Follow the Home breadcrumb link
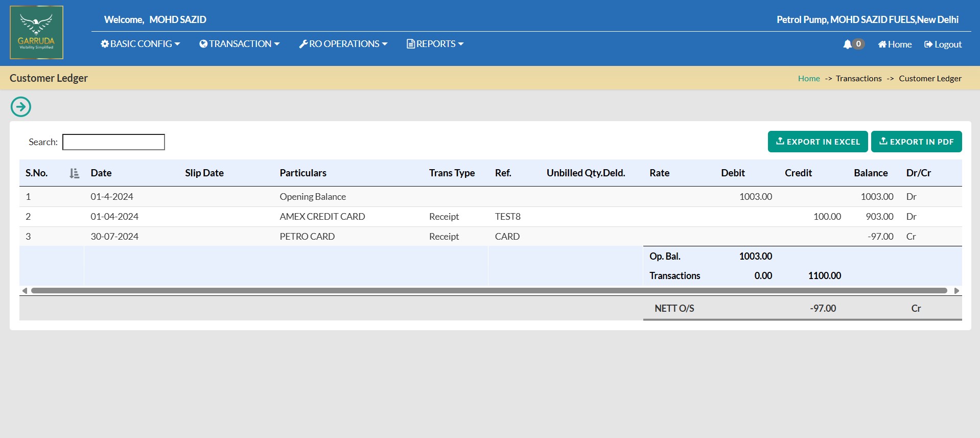Image resolution: width=980 pixels, height=438 pixels. point(809,78)
